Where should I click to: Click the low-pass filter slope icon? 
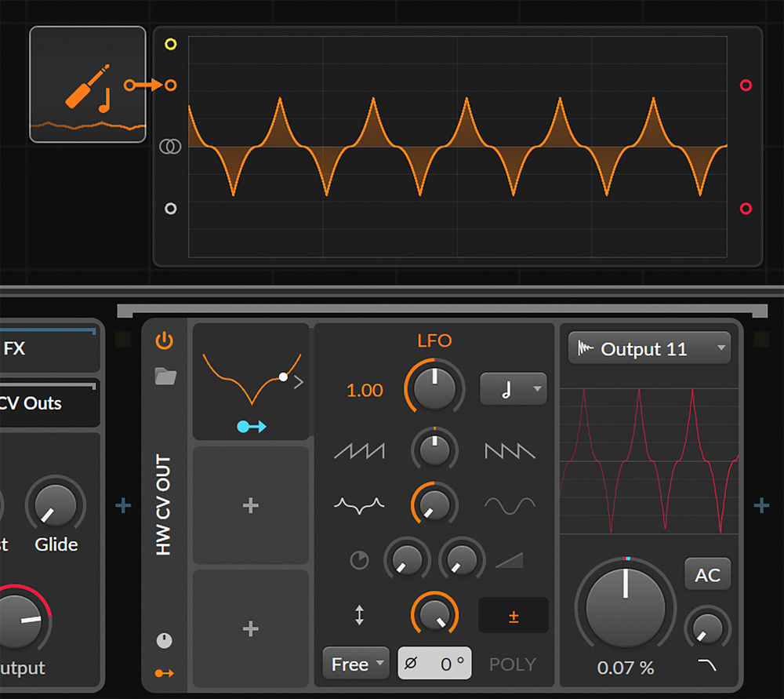[x=707, y=665]
